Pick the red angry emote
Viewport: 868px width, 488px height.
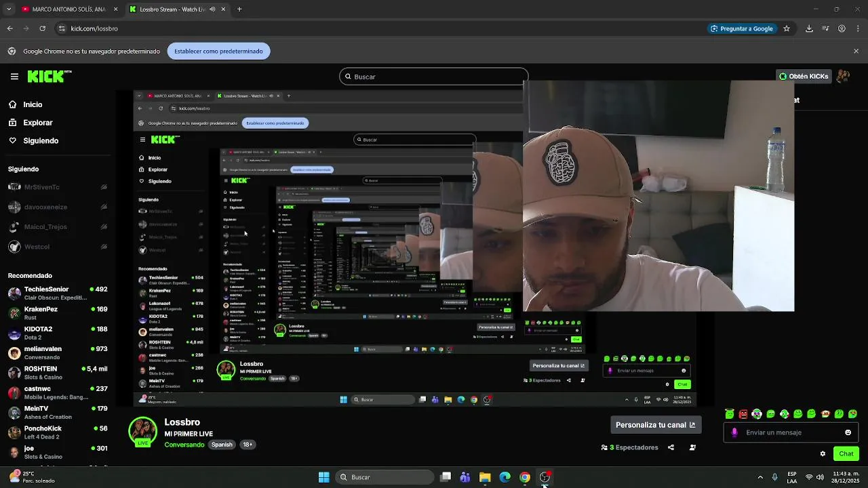coord(743,414)
